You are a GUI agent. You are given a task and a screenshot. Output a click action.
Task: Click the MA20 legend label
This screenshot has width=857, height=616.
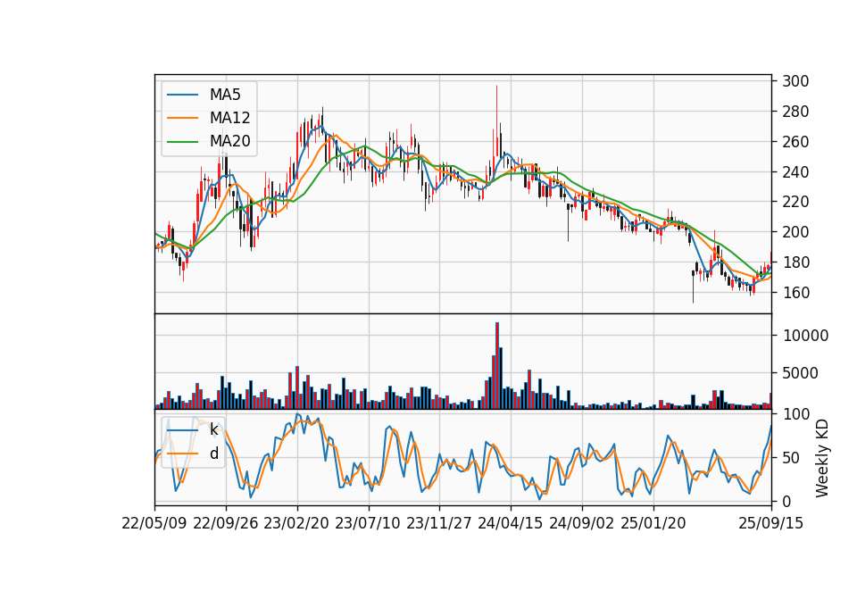[229, 142]
